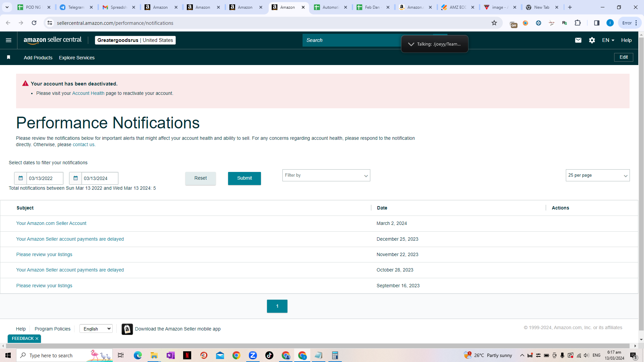Open the Program Policies footer link
The image size is (644, 362).
click(x=53, y=329)
